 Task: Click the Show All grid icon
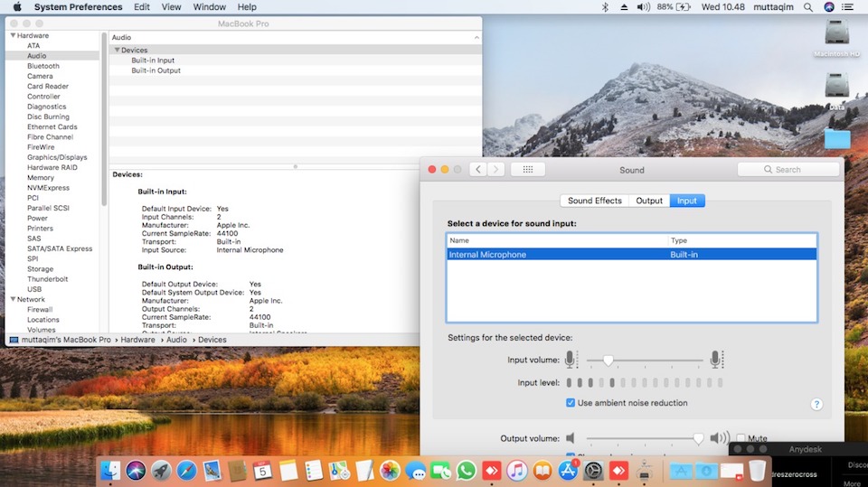[x=527, y=169]
